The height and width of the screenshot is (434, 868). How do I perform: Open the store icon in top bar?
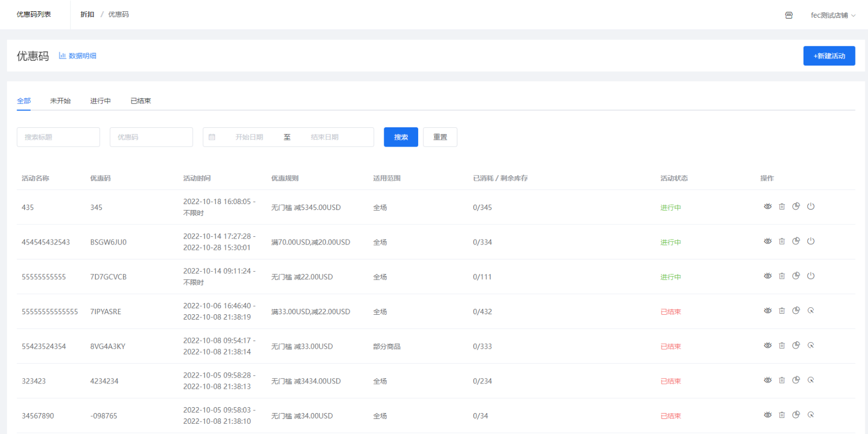coord(789,15)
